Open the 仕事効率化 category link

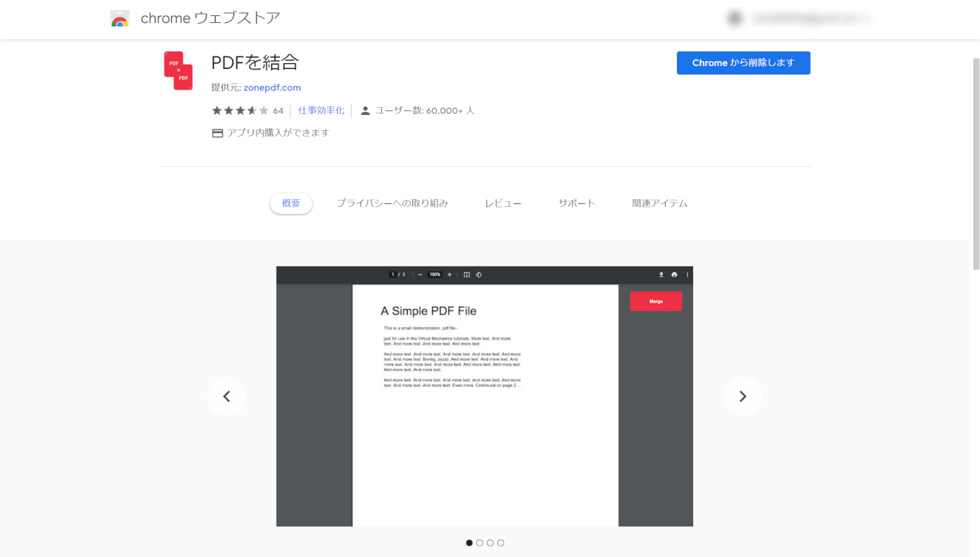tap(321, 111)
